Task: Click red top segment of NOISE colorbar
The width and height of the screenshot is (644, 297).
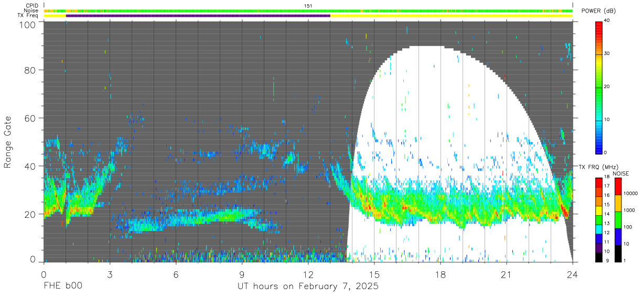Action: tap(618, 186)
